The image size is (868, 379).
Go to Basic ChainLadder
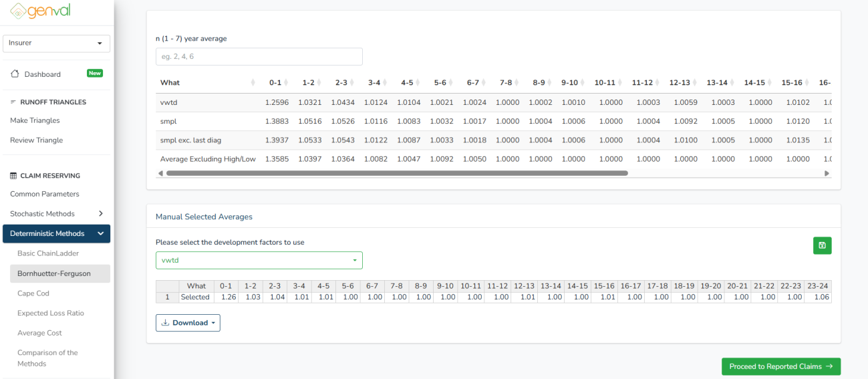tap(48, 253)
